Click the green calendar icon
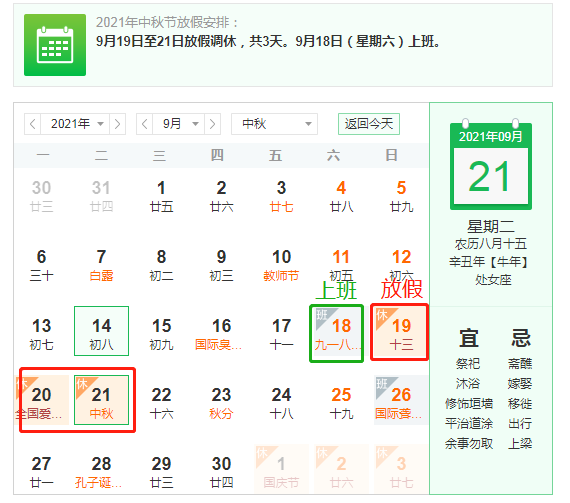This screenshot has height=503, width=570. (x=55, y=45)
